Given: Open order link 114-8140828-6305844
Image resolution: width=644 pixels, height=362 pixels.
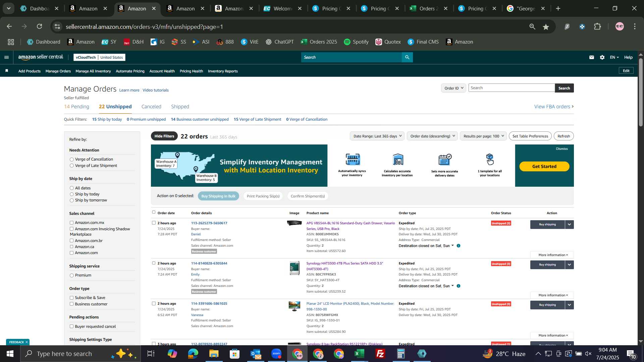Looking at the screenshot, I should pyautogui.click(x=209, y=263).
